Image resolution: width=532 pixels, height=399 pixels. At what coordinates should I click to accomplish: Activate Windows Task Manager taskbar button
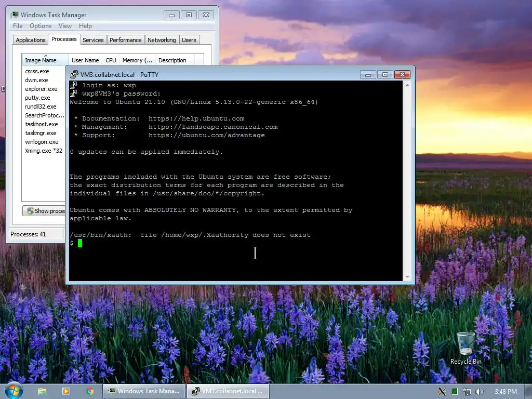coord(144,391)
